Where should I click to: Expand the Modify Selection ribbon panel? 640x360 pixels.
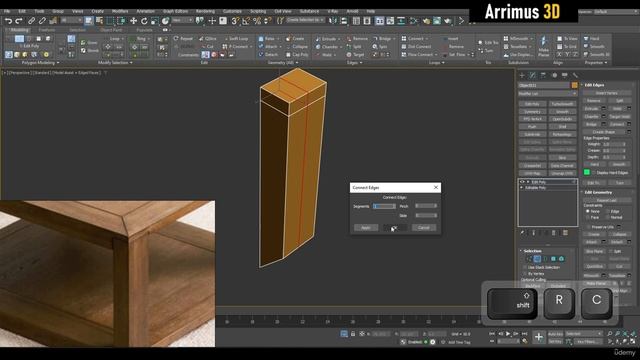tap(116, 62)
